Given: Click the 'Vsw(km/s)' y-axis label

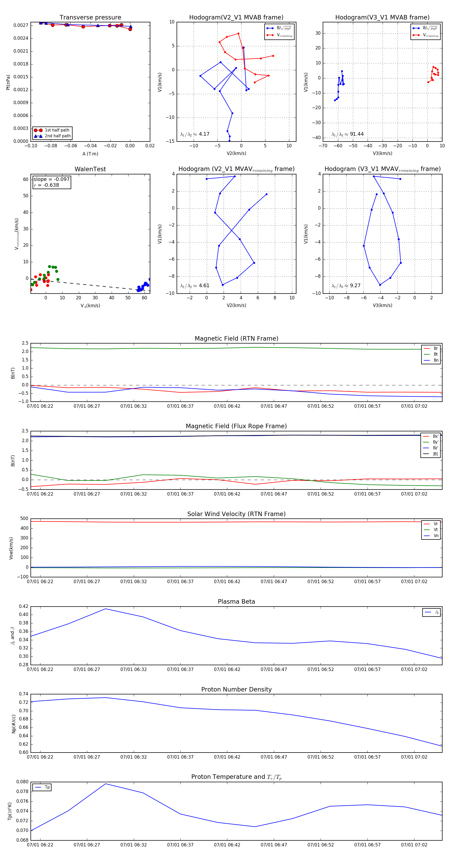Looking at the screenshot, I should (x=11, y=548).
